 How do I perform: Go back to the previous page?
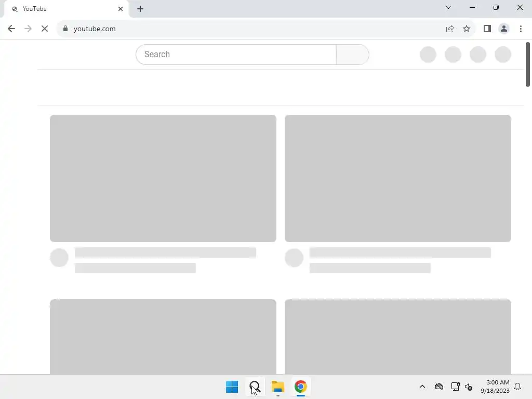11,29
